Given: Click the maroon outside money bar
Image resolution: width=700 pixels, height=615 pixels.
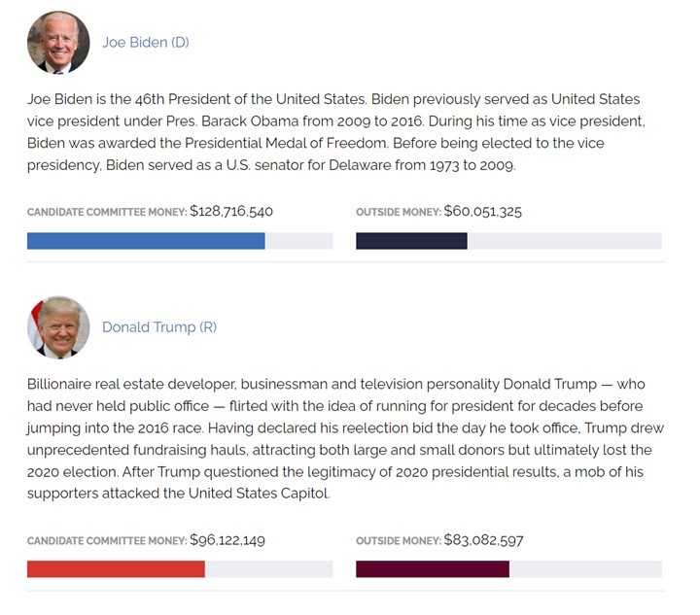Looking at the screenshot, I should coord(433,569).
